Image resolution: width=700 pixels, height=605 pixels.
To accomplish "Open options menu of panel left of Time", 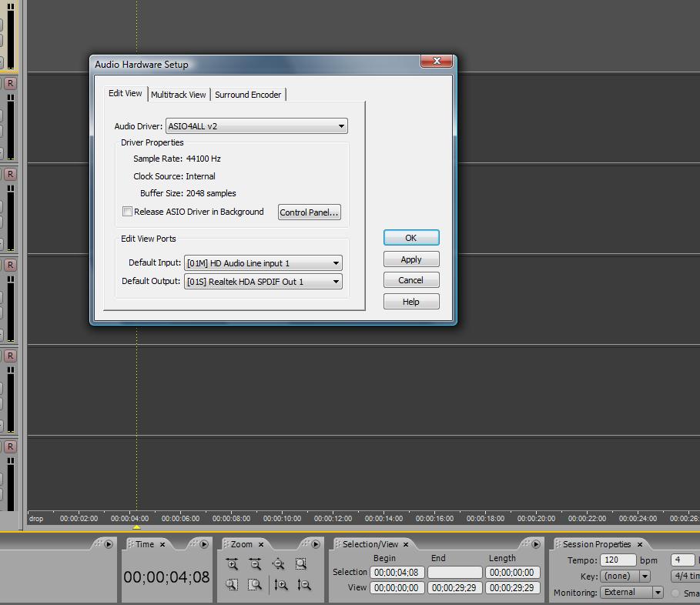I will (108, 544).
